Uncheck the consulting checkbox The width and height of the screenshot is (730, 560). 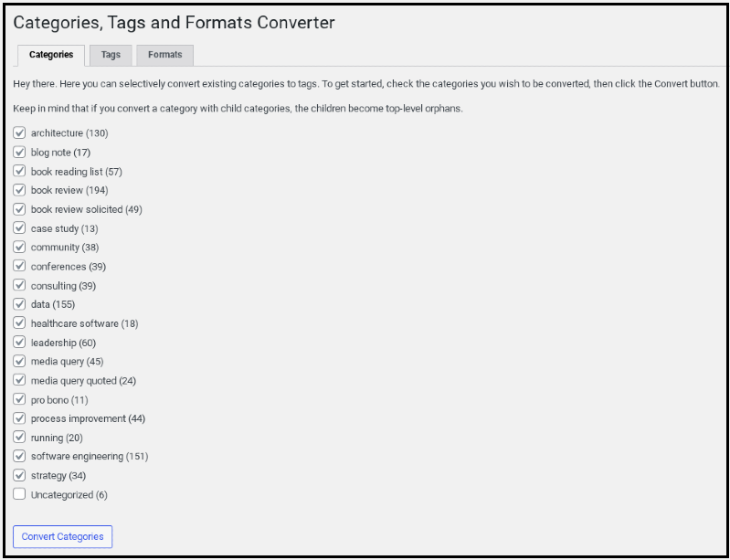coord(19,285)
